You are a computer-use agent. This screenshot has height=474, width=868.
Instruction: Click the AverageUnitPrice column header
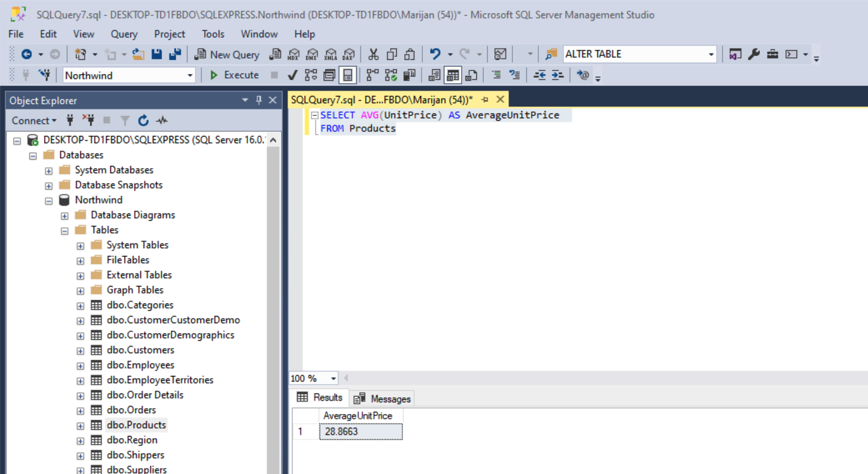click(x=360, y=416)
